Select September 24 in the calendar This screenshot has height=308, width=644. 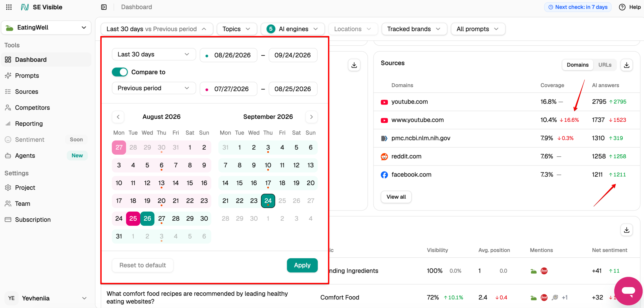(268, 201)
